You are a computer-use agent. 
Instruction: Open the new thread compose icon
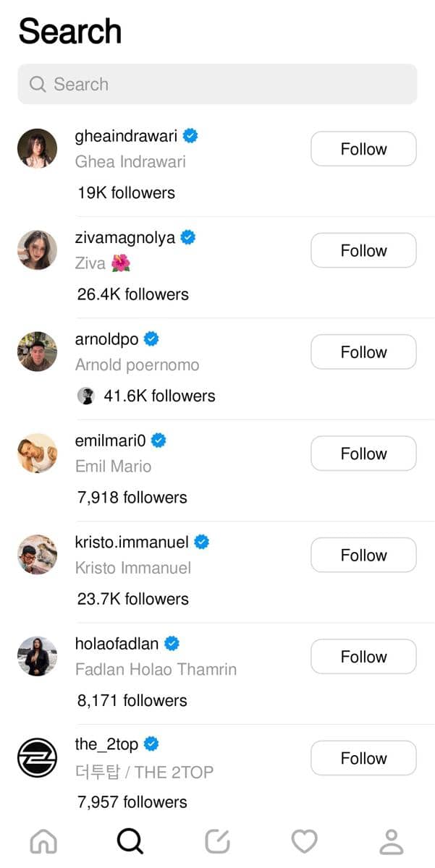[217, 841]
